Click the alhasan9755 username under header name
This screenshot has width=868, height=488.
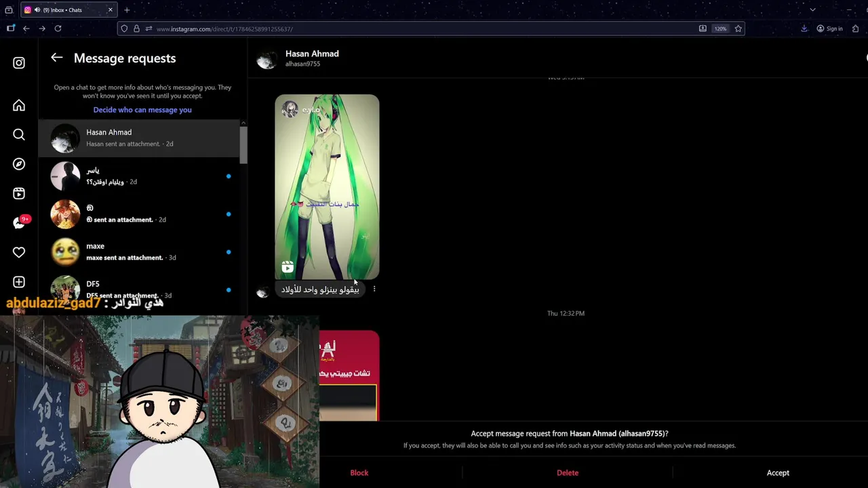(x=302, y=64)
